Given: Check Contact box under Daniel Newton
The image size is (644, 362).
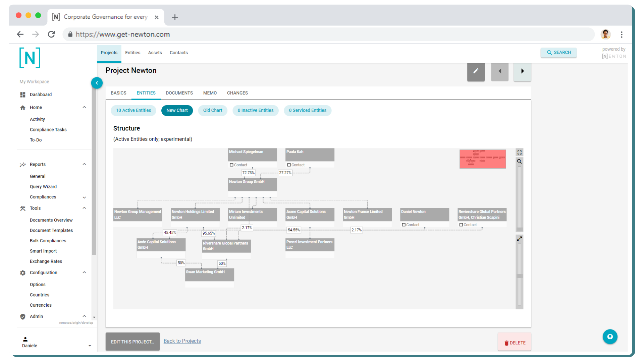Looking at the screenshot, I should [x=404, y=225].
